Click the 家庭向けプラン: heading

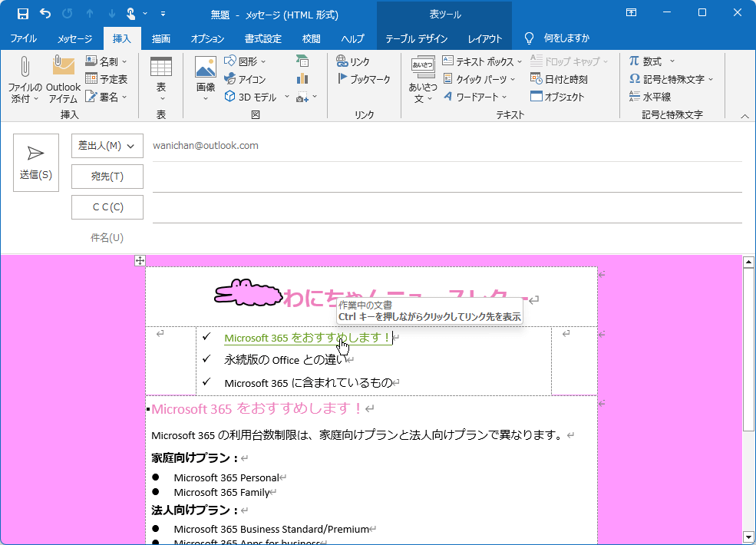pos(195,457)
